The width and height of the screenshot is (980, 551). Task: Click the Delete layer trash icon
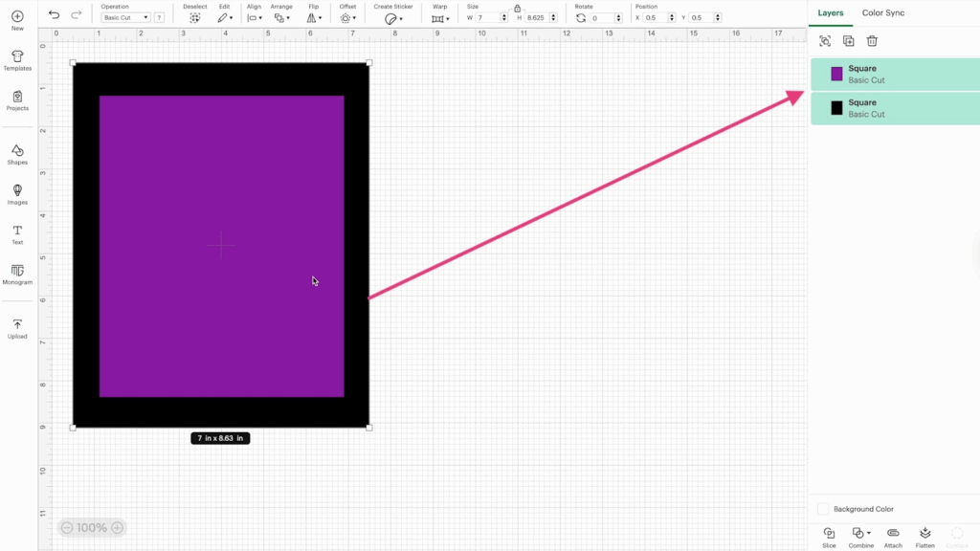click(872, 41)
